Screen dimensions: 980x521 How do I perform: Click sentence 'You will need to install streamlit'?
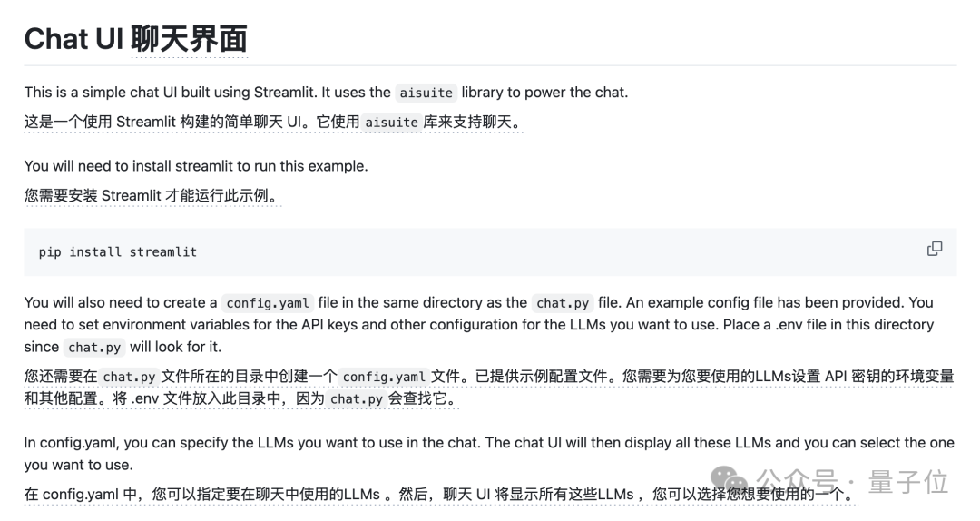196,166
